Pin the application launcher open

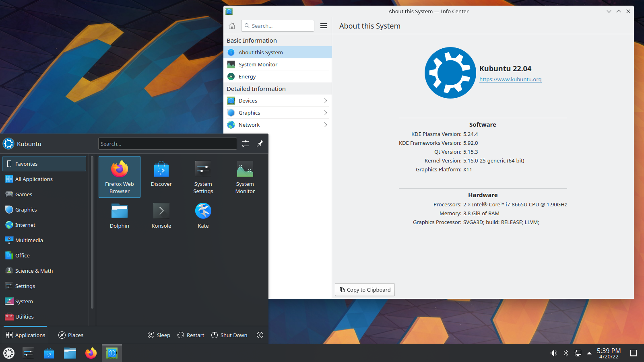[x=260, y=144]
